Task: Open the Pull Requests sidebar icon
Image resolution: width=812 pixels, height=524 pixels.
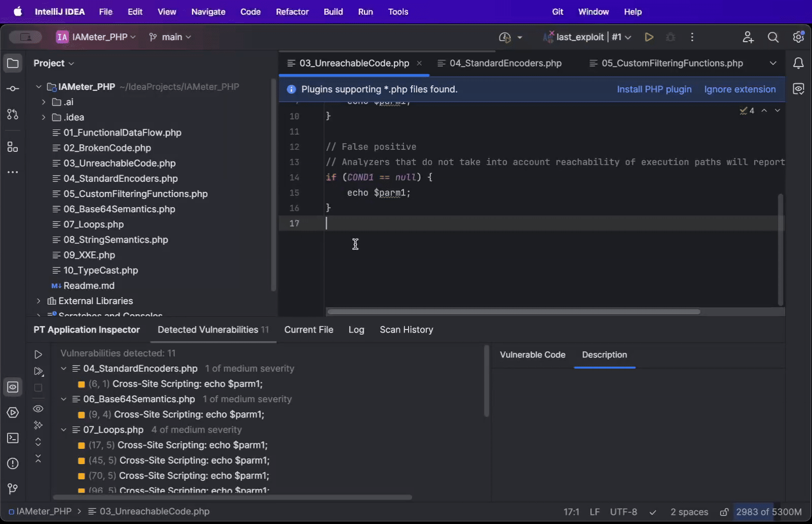Action: pos(13,115)
